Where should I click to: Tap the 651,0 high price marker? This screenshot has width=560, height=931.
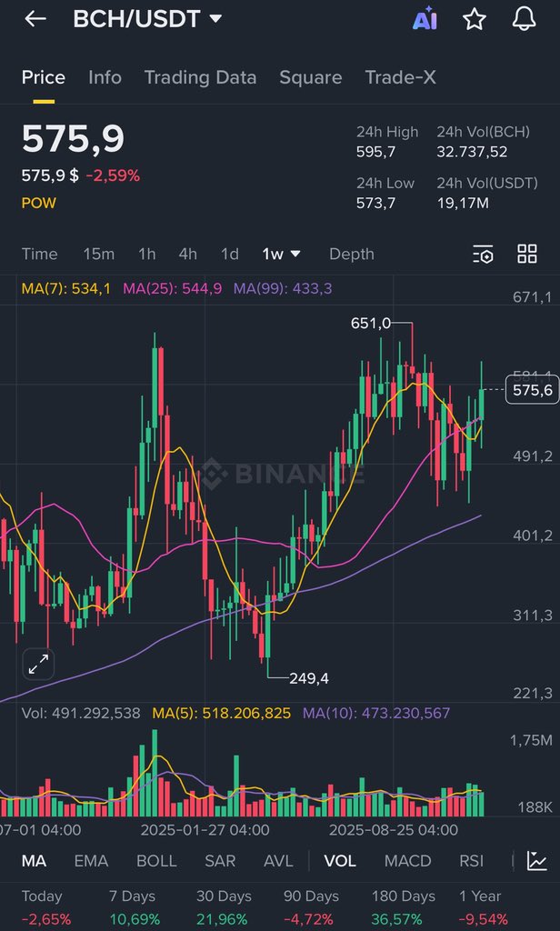(x=371, y=323)
